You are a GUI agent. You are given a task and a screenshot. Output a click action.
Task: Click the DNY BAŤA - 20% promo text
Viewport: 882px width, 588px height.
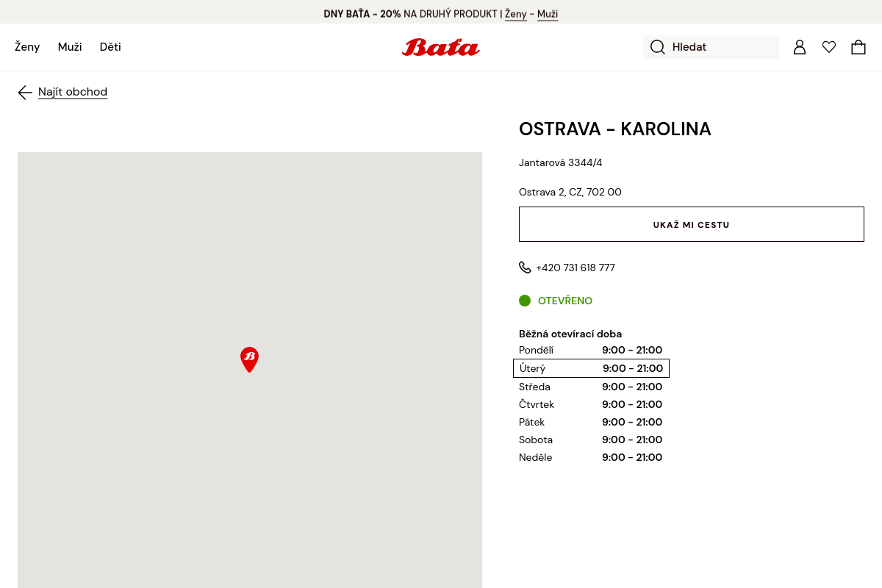point(362,14)
